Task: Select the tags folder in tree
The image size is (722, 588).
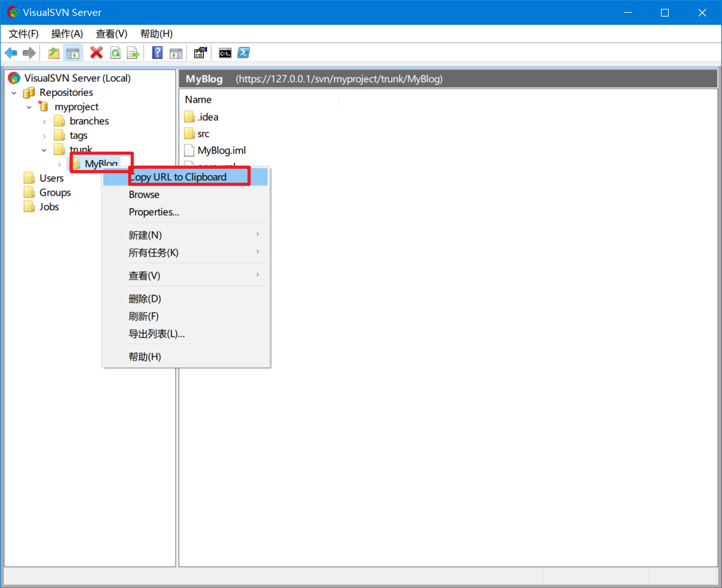Action: (78, 135)
